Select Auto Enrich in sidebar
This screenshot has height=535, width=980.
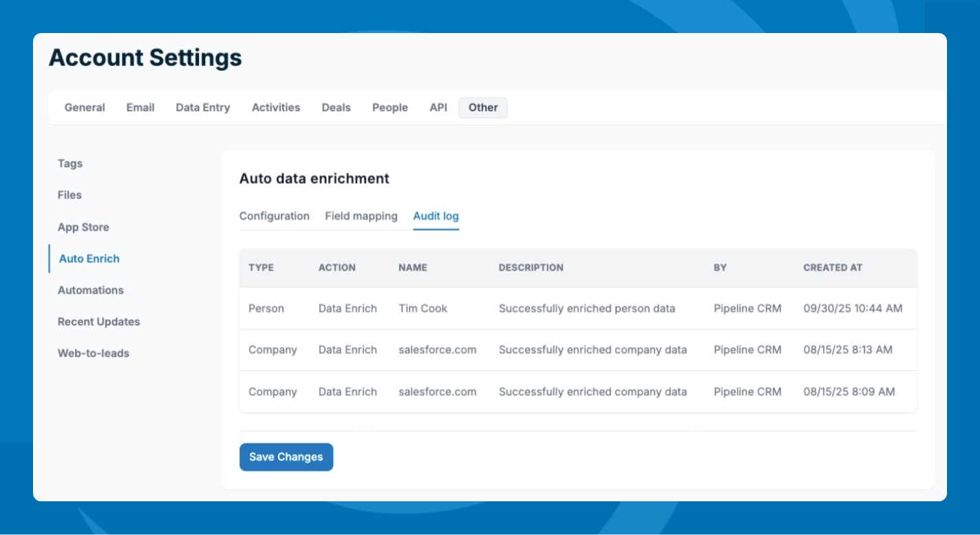(89, 259)
